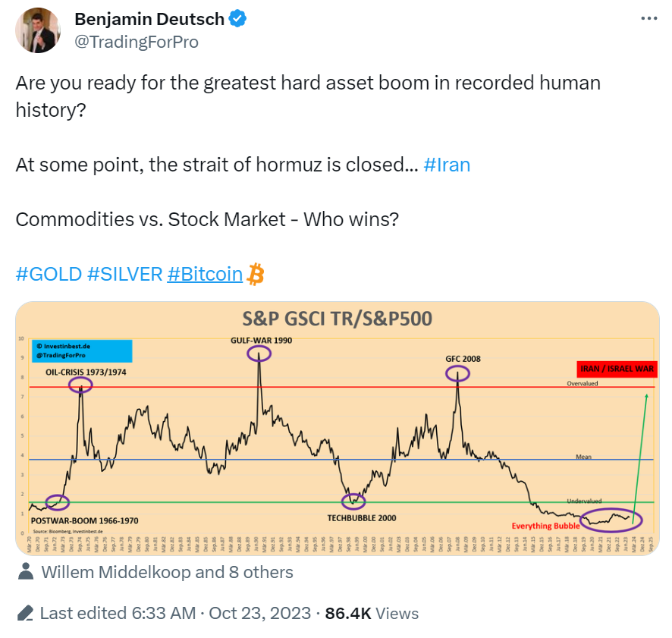672x638 pixels.
Task: Open the @TradingForPro handle
Action: (x=137, y=42)
